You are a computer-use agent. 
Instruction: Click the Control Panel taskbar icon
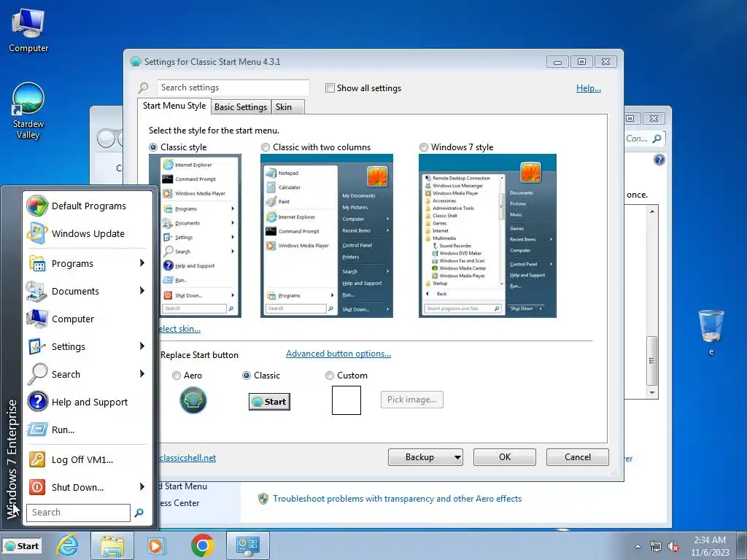tap(247, 545)
